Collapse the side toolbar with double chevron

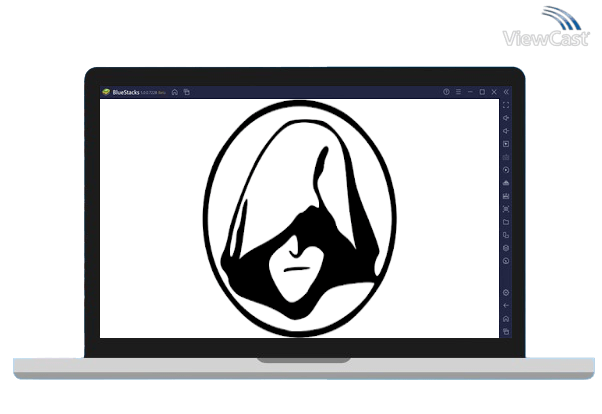[x=506, y=92]
